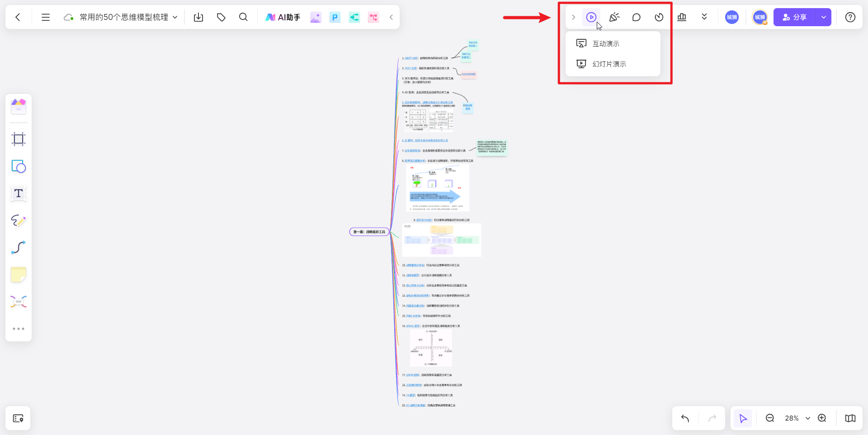This screenshot has height=435, width=868.
Task: Click the Search icon
Action: point(243,17)
